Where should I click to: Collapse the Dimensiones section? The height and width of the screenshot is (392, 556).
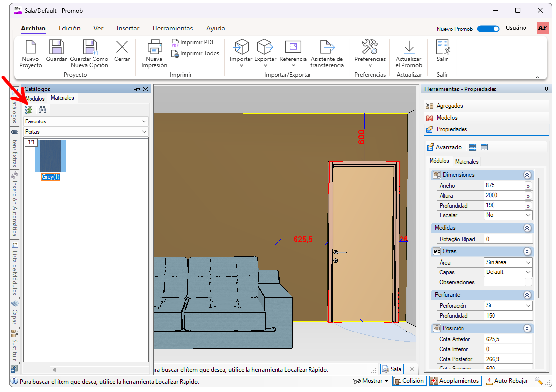[x=527, y=175]
